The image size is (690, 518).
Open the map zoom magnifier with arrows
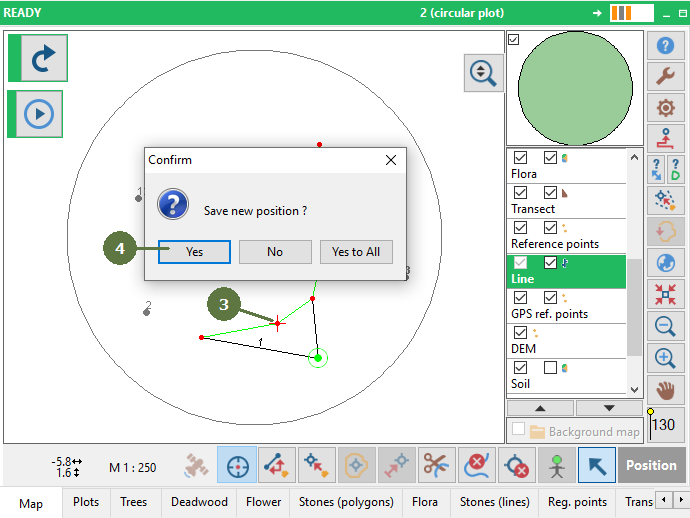483,73
